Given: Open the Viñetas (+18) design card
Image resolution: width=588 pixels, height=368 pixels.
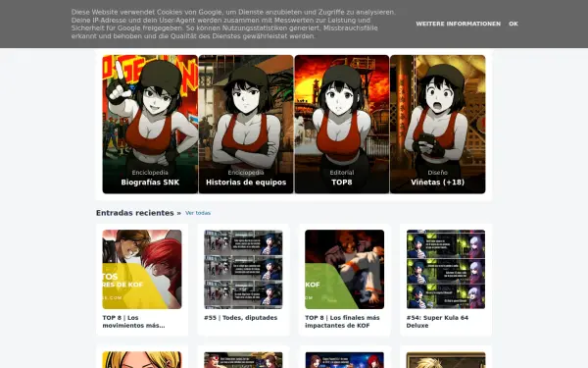Looking at the screenshot, I should (x=438, y=125).
